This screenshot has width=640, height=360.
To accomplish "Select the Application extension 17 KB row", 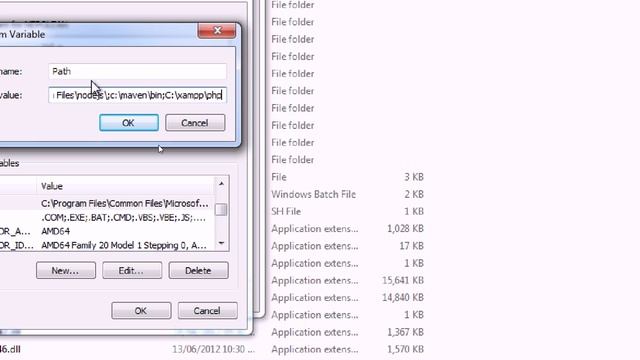I will (347, 246).
